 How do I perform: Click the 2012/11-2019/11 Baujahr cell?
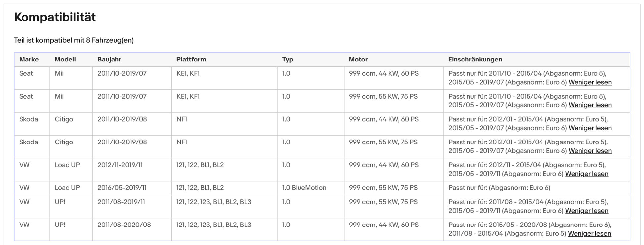pyautogui.click(x=120, y=165)
